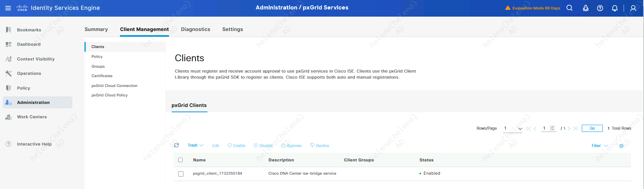Open the Settings tab
The height and width of the screenshot is (189, 644).
coord(232,29)
